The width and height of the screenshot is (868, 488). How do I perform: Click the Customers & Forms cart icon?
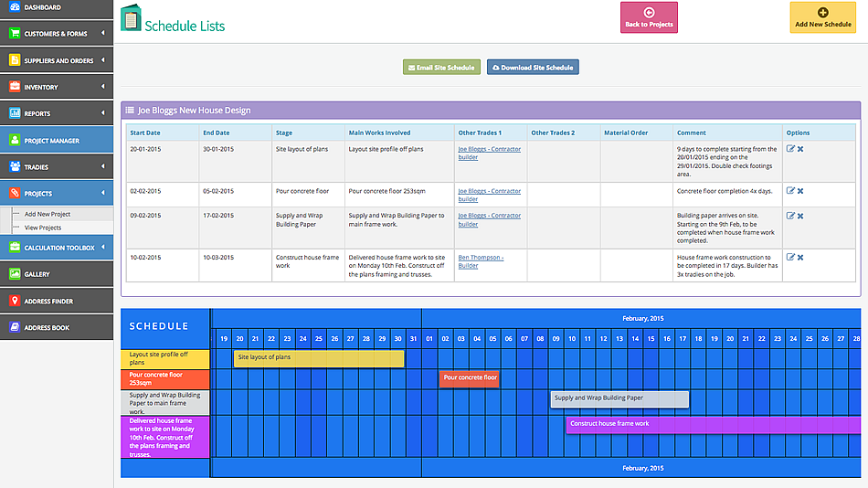coord(15,33)
